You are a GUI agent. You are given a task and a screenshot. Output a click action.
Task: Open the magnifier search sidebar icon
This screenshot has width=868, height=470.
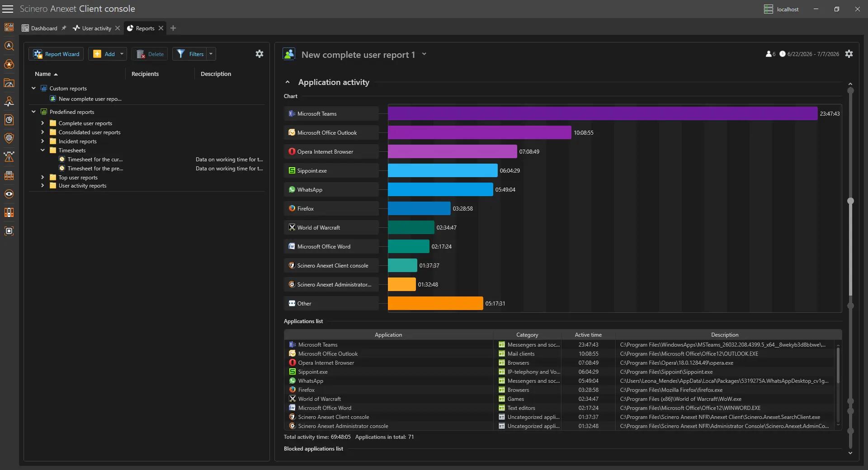(9, 46)
